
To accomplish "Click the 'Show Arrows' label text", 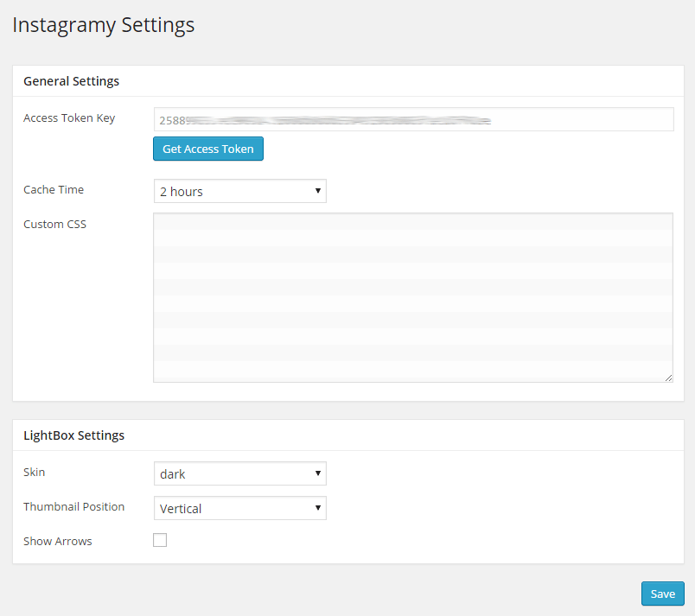I will 58,542.
